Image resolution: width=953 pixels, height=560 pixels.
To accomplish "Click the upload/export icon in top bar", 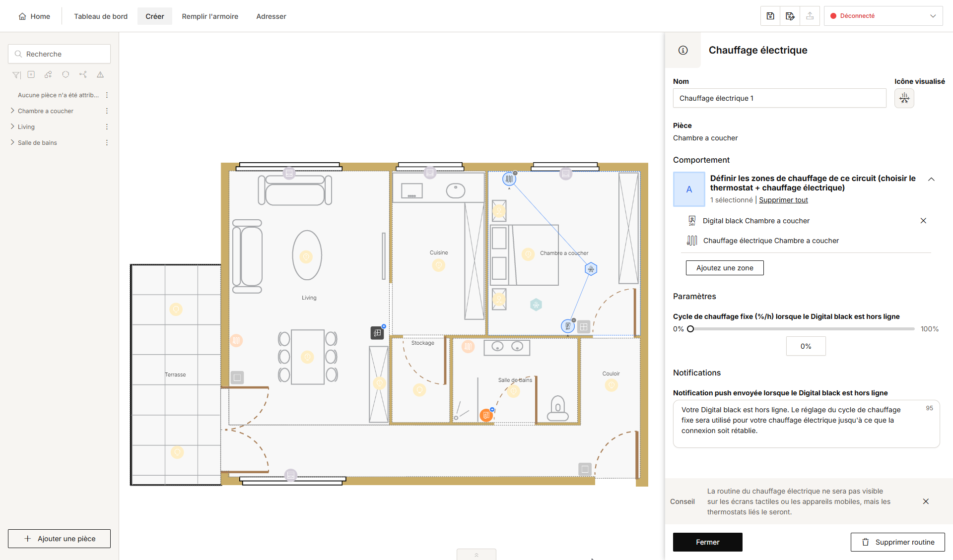I will pos(810,16).
